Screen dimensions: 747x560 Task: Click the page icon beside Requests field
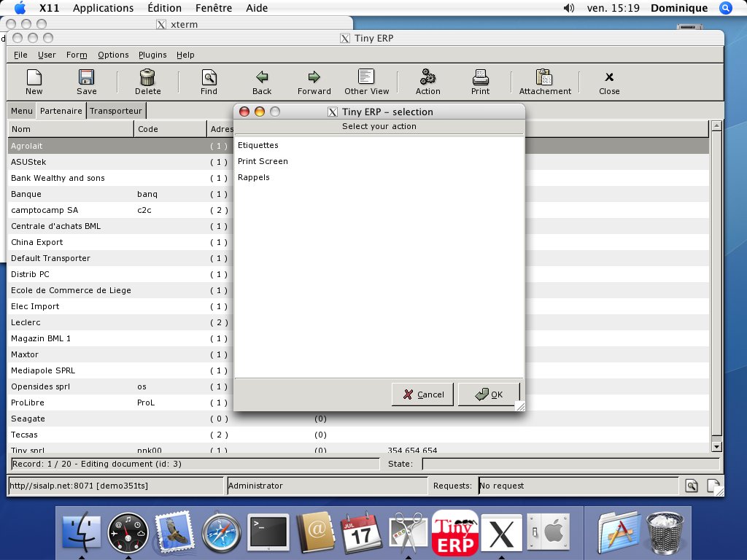[x=713, y=486]
